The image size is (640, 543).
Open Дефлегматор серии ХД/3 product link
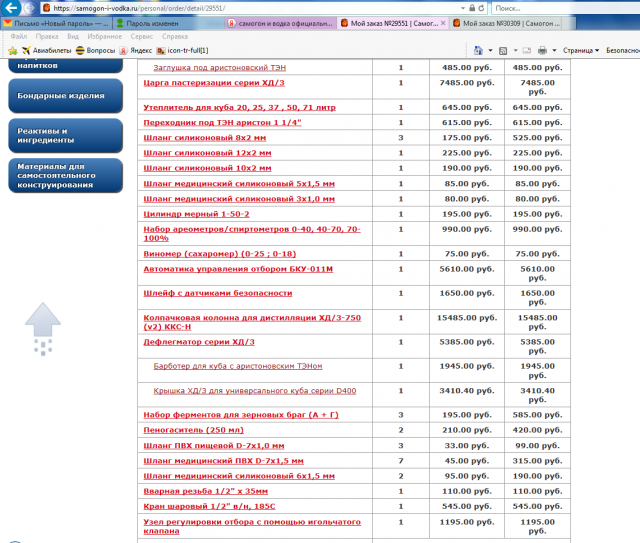pyautogui.click(x=199, y=341)
